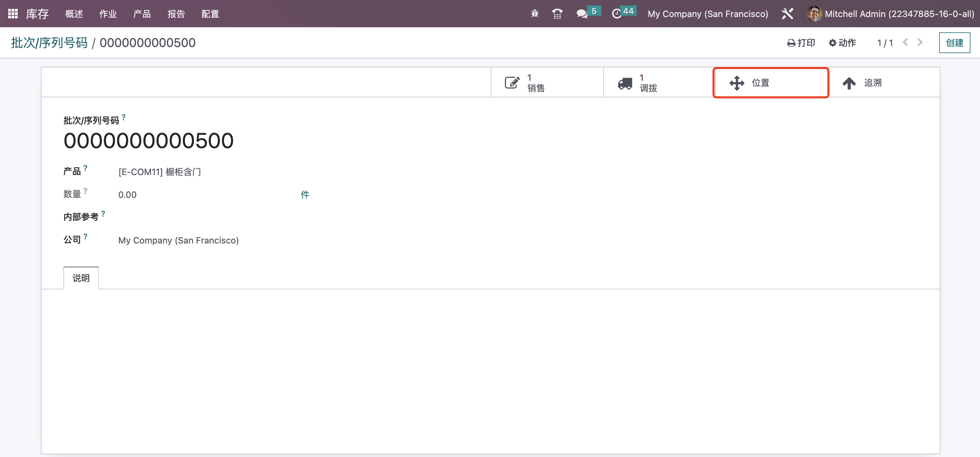Screen dimensions: 980x457
Task: Go to next record arrow
Action: (x=920, y=42)
